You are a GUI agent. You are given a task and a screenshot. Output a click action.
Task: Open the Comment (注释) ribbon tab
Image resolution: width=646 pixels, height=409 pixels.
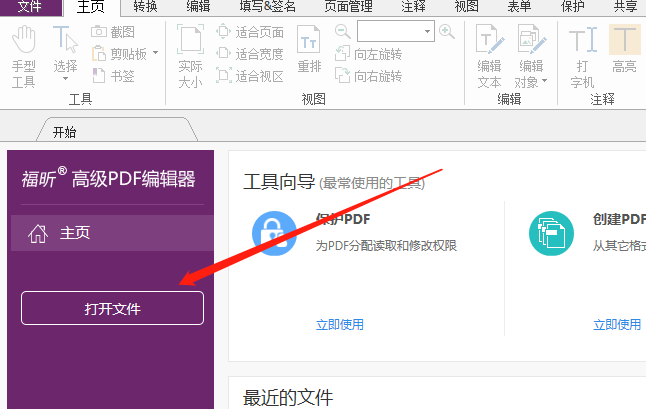coord(413,7)
